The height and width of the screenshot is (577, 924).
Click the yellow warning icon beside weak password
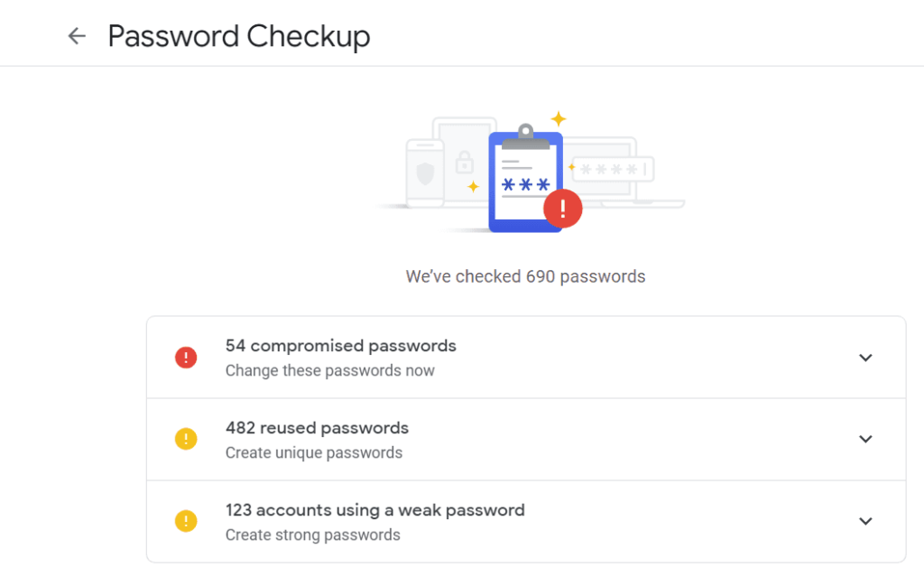[x=186, y=522]
